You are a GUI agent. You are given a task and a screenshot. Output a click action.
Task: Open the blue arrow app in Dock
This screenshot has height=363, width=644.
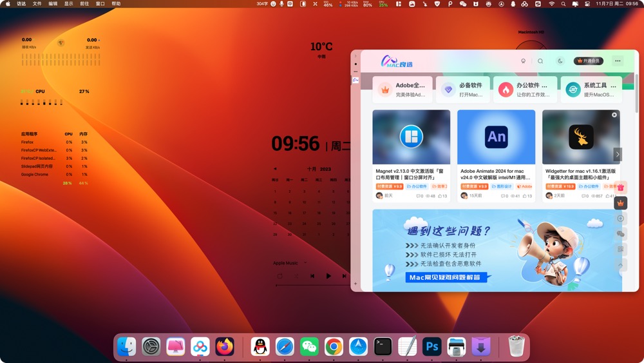pos(359,346)
